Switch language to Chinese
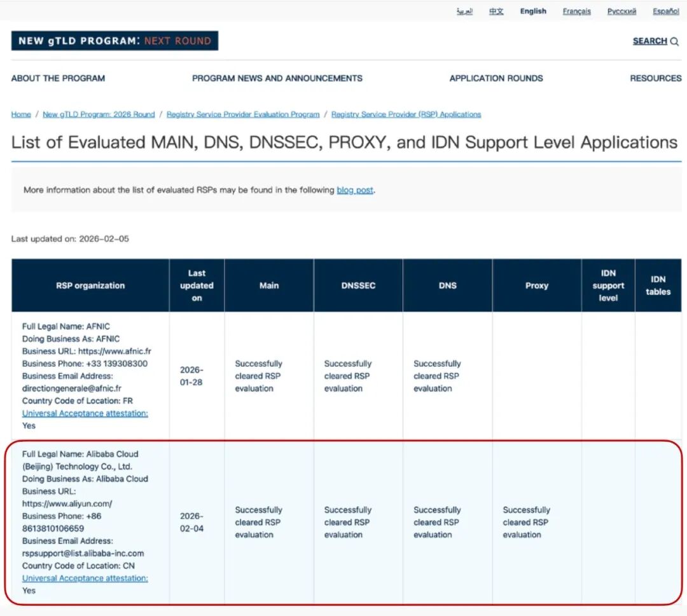687x616 pixels. (x=496, y=11)
